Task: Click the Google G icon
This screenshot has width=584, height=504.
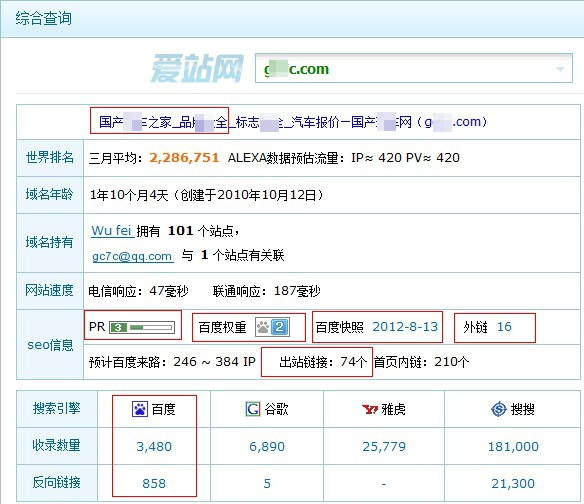Action: (253, 409)
